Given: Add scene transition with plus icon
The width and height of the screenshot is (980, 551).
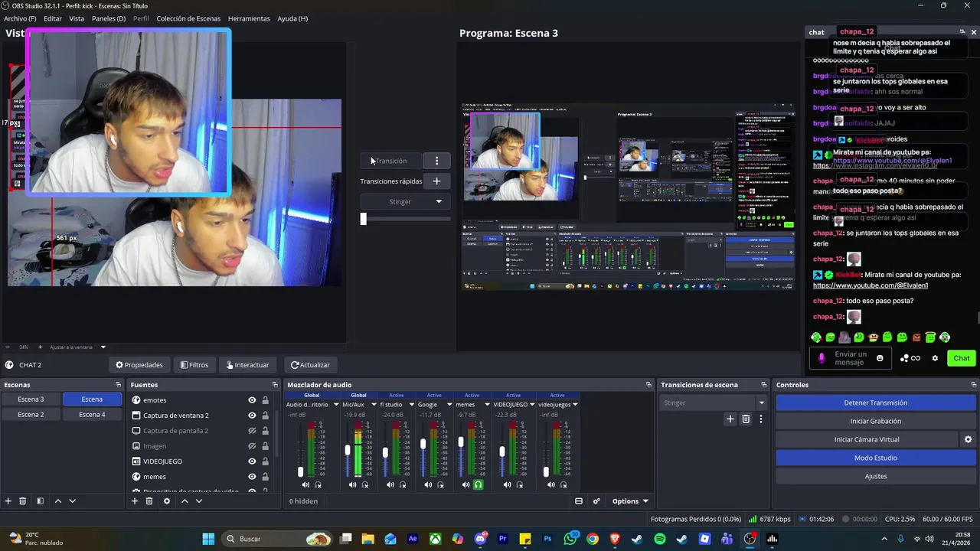Looking at the screenshot, I should pos(730,419).
